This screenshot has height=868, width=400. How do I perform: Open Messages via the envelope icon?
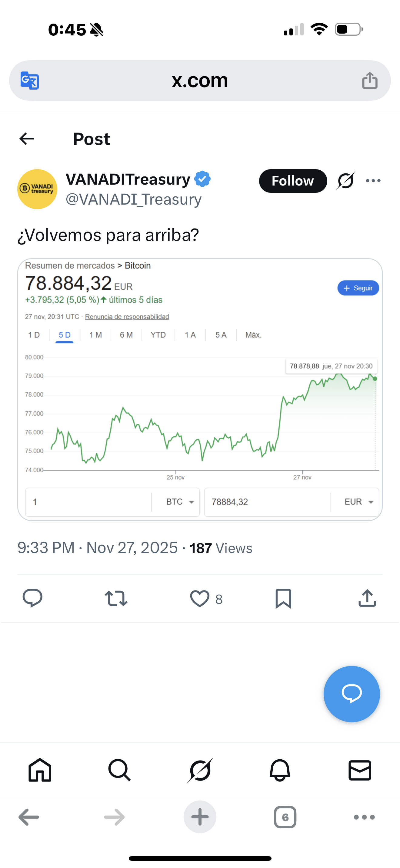tap(359, 770)
